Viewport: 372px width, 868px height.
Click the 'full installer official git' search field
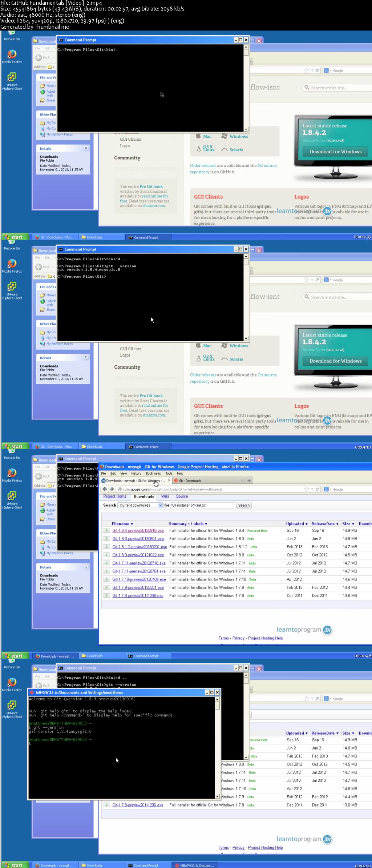[x=202, y=505]
